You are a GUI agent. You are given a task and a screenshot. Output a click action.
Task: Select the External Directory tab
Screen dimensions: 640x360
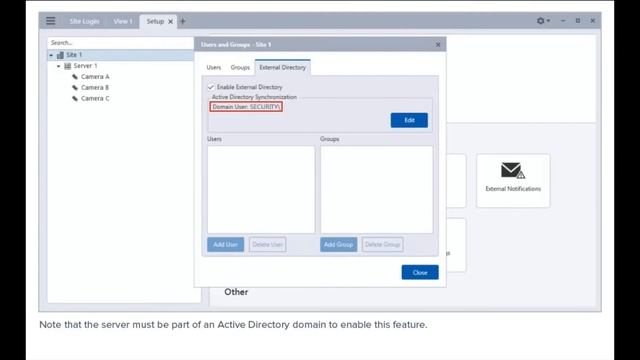pos(282,67)
